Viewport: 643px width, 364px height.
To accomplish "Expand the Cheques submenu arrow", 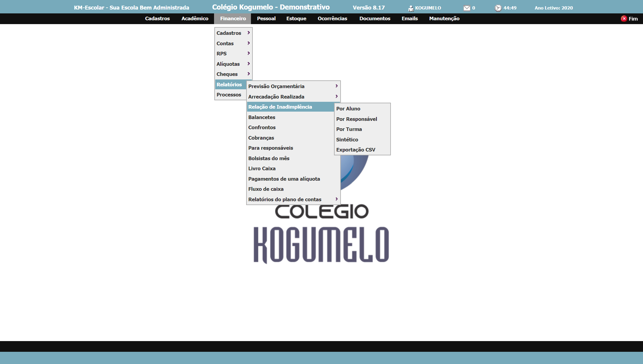I will tap(249, 74).
